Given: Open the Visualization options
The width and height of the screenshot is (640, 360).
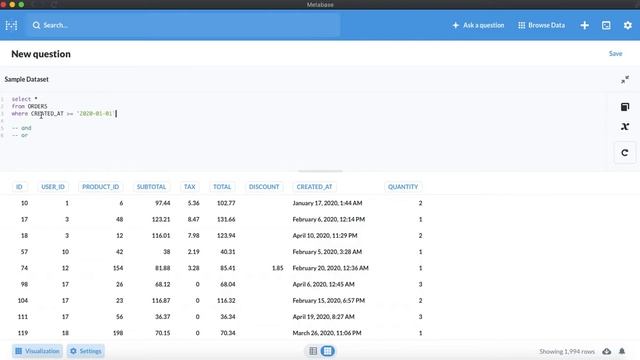Looking at the screenshot, I should pos(37,351).
